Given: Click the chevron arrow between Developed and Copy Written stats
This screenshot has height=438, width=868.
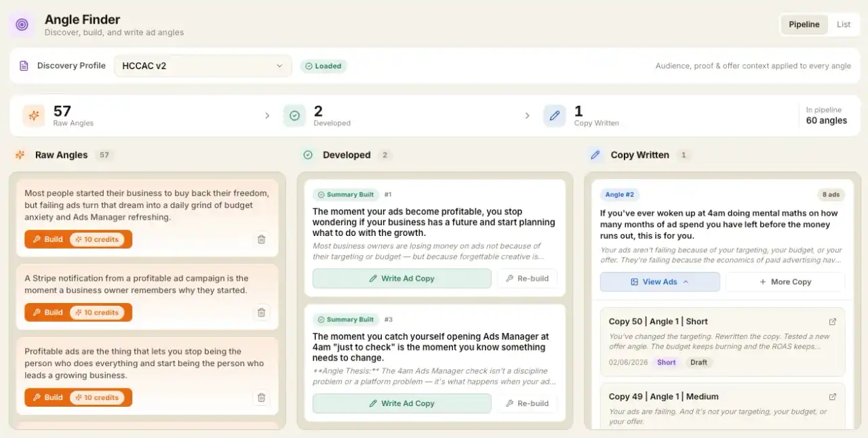Looking at the screenshot, I should [x=528, y=116].
